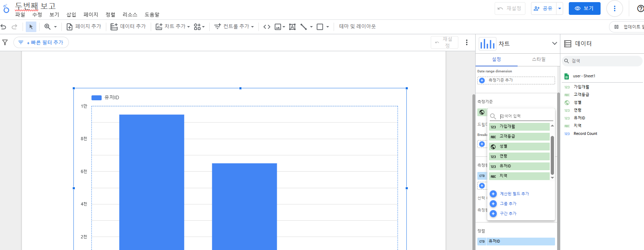Open the header more options menu
The image size is (644, 250).
(615, 8)
